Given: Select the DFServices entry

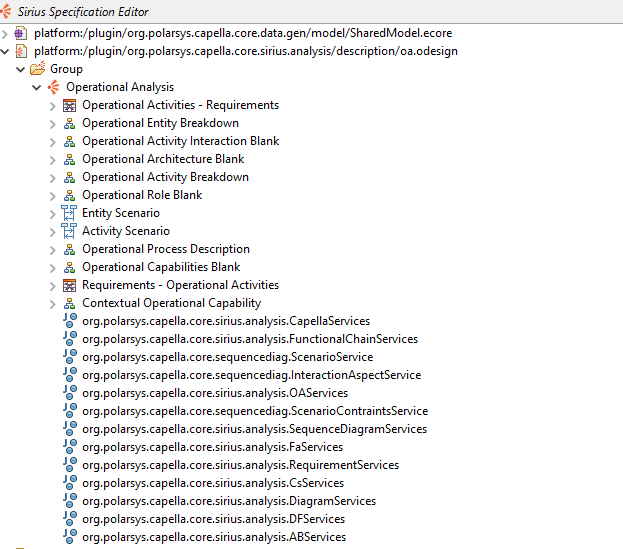Looking at the screenshot, I should pos(213,519).
